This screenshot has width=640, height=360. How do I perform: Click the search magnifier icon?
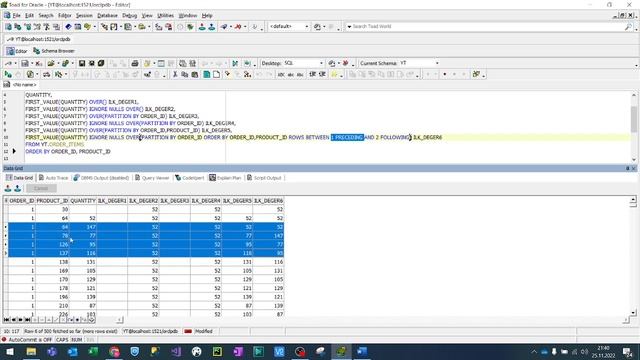(x=628, y=27)
